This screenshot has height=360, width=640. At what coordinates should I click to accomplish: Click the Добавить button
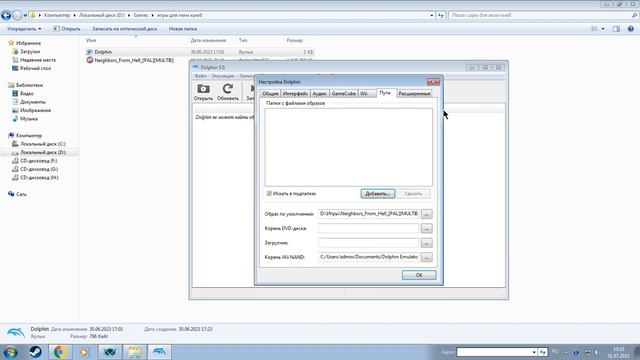[378, 194]
